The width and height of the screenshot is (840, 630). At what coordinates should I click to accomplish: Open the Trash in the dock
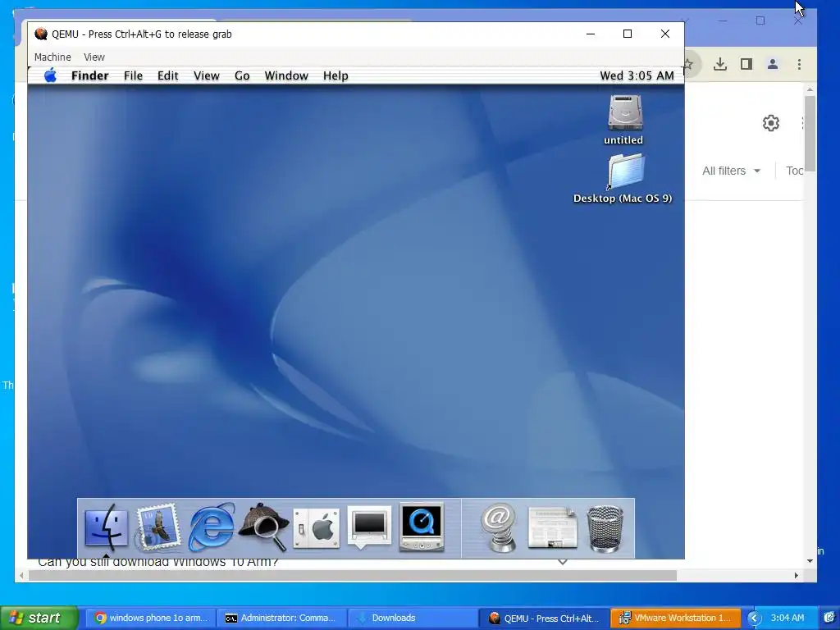tap(605, 528)
